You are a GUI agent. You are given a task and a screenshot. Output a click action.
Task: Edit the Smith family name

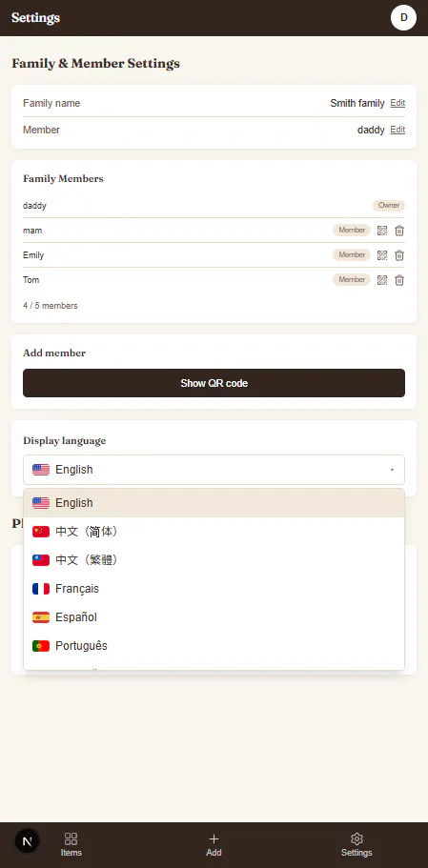(397, 103)
